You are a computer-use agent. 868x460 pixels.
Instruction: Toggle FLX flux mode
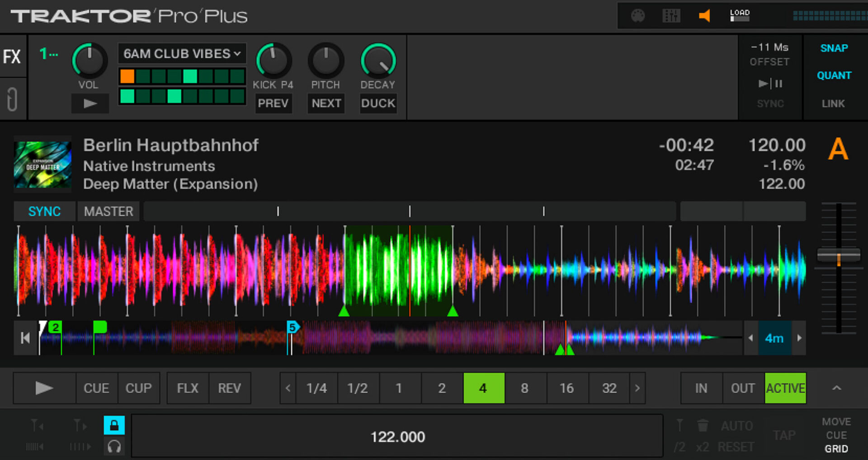(188, 388)
